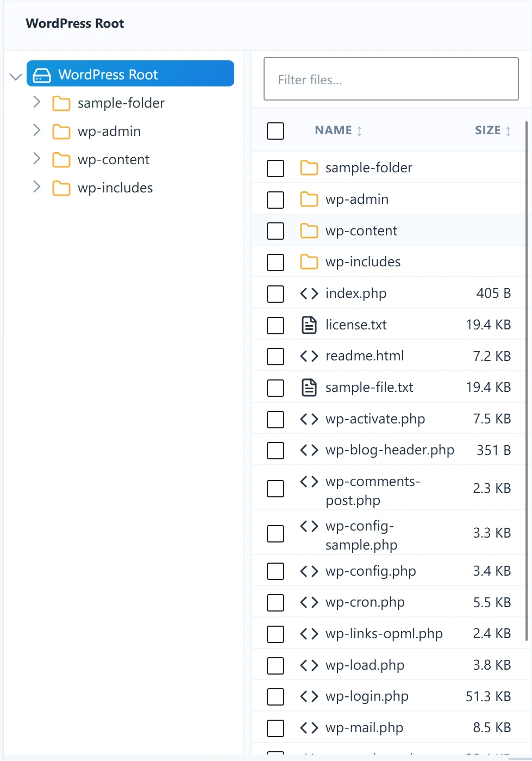The width and height of the screenshot is (532, 761).
Task: Click the document icon next to license.txt
Action: tap(309, 325)
